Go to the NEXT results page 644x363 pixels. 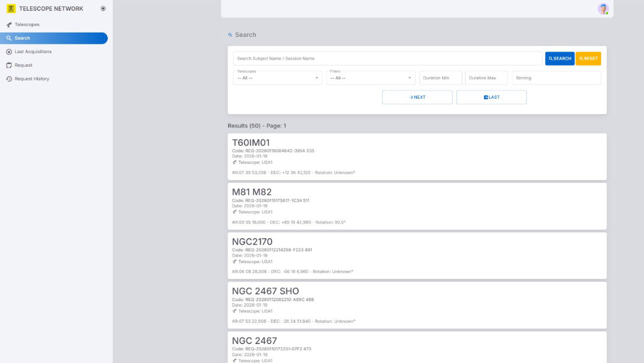(x=417, y=97)
